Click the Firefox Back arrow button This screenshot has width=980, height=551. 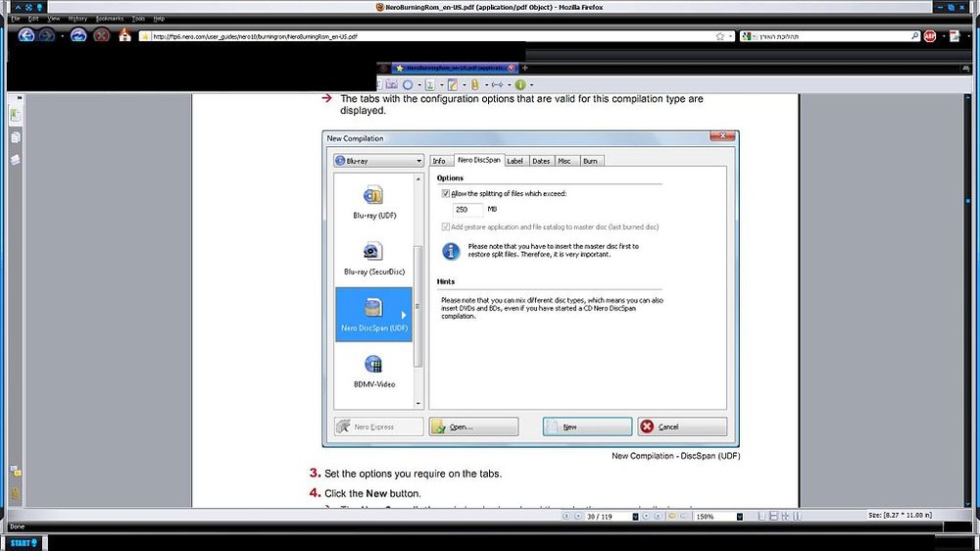(x=26, y=35)
